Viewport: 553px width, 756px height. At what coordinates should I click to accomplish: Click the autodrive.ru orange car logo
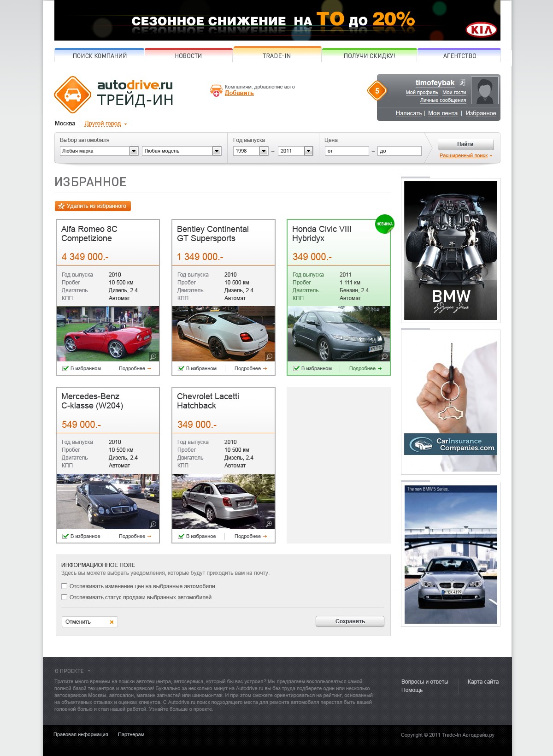pos(73,94)
